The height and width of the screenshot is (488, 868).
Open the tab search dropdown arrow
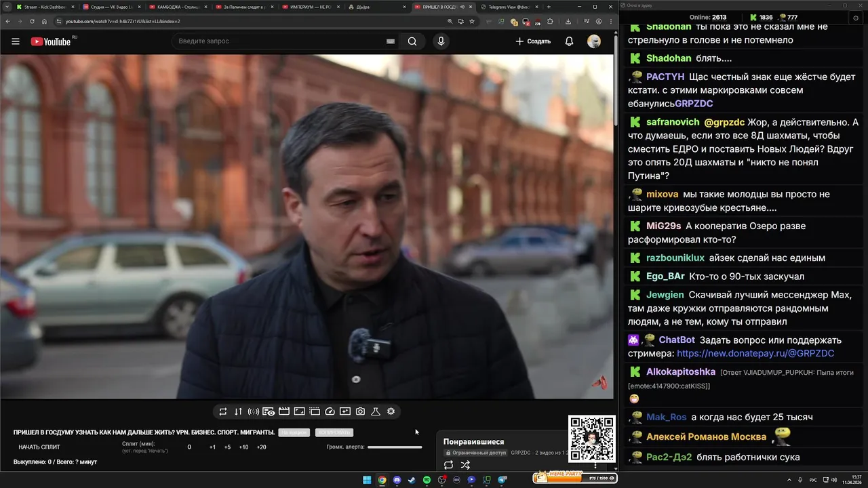6,7
